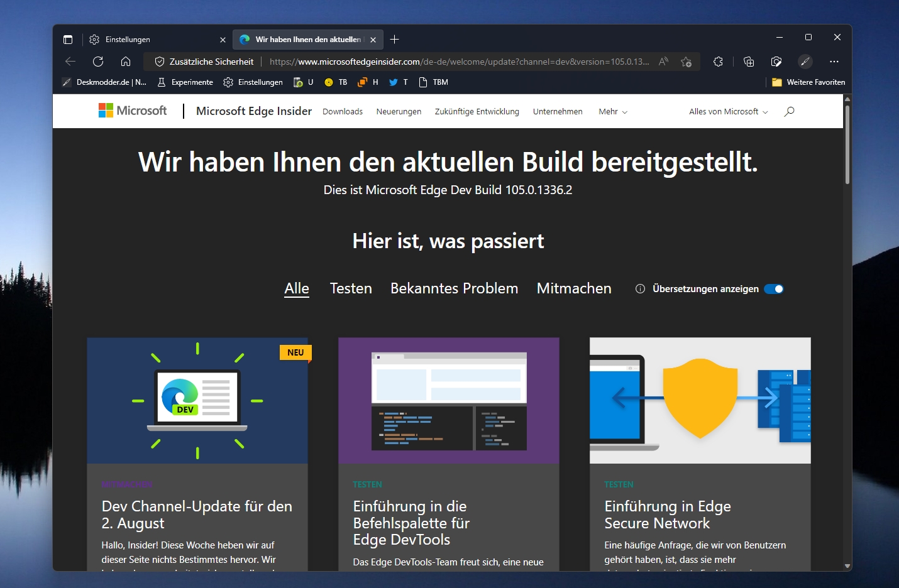The width and height of the screenshot is (899, 588).
Task: Open Zukünftige Entwicklung navigation item
Action: [477, 112]
